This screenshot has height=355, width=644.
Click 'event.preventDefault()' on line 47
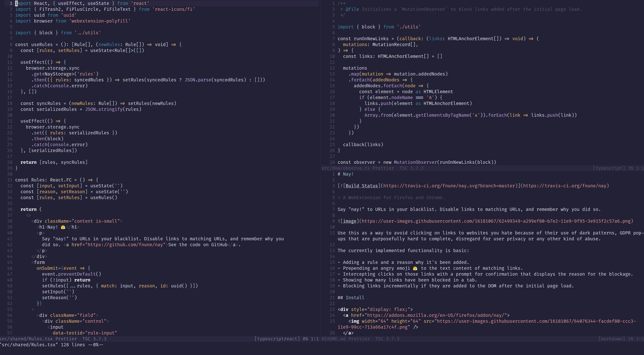72,274
